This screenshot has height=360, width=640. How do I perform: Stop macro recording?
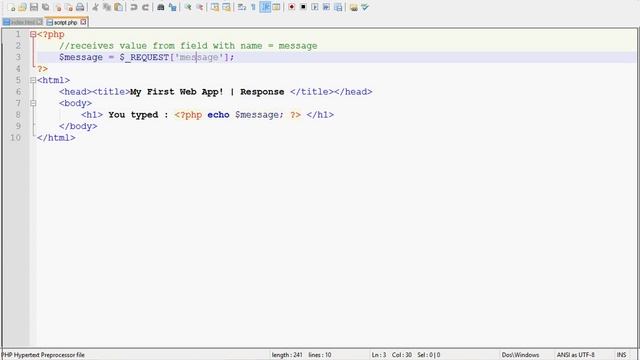(x=303, y=7)
